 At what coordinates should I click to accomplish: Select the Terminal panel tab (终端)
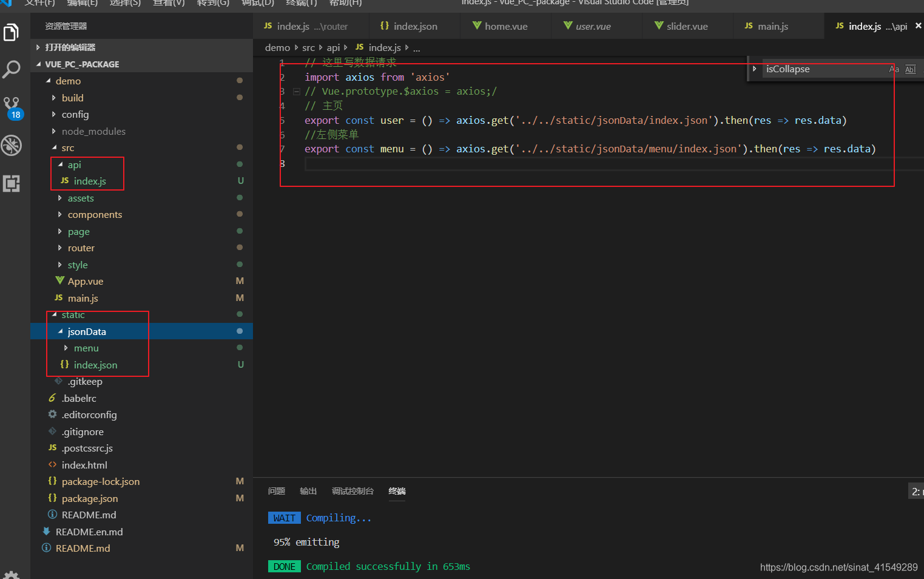(397, 491)
